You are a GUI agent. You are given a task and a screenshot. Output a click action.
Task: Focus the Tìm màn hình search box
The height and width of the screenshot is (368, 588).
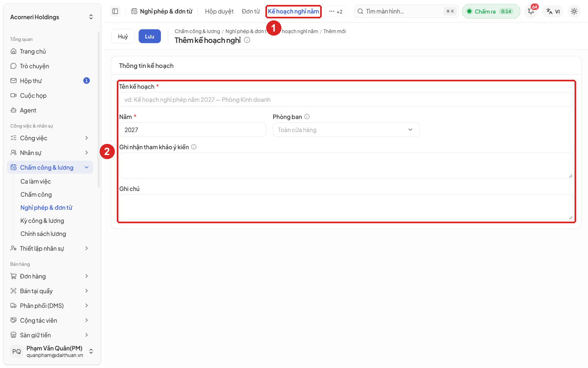(x=406, y=11)
